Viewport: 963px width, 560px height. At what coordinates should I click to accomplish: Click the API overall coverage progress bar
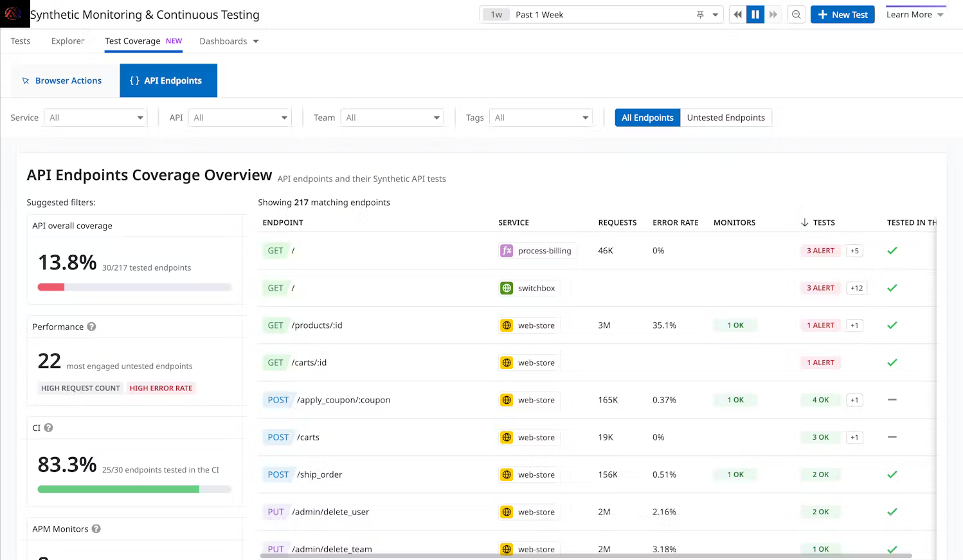pyautogui.click(x=134, y=287)
